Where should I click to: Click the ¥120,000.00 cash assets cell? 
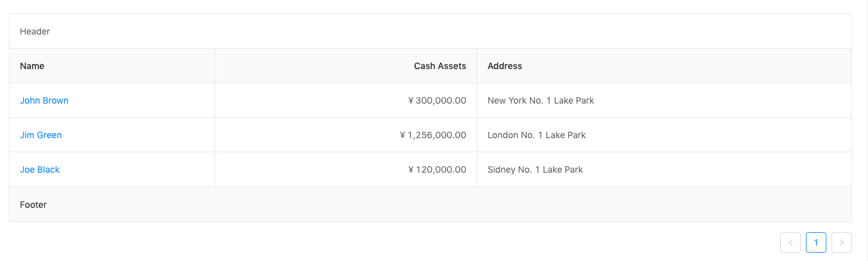(441, 170)
